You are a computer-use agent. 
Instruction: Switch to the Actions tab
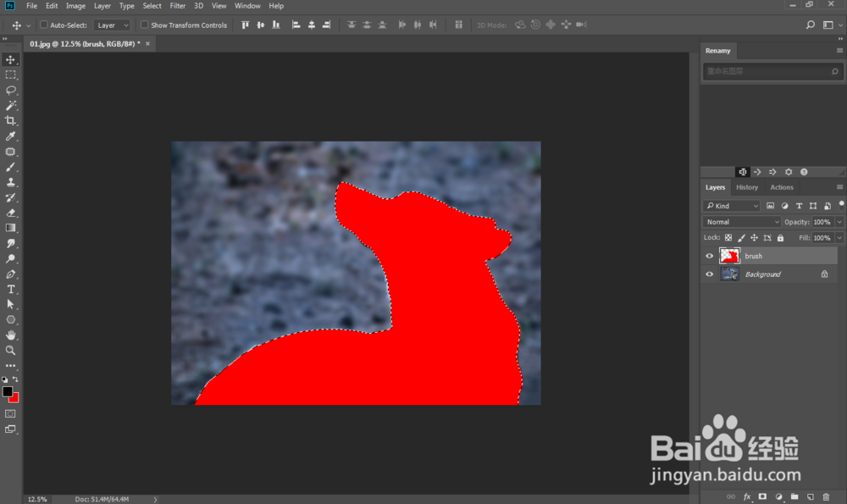(782, 187)
